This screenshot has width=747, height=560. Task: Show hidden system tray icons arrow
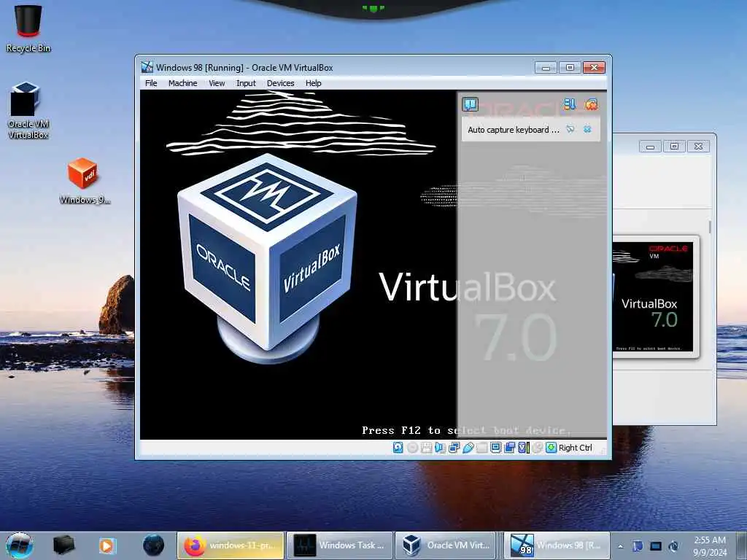tap(620, 546)
